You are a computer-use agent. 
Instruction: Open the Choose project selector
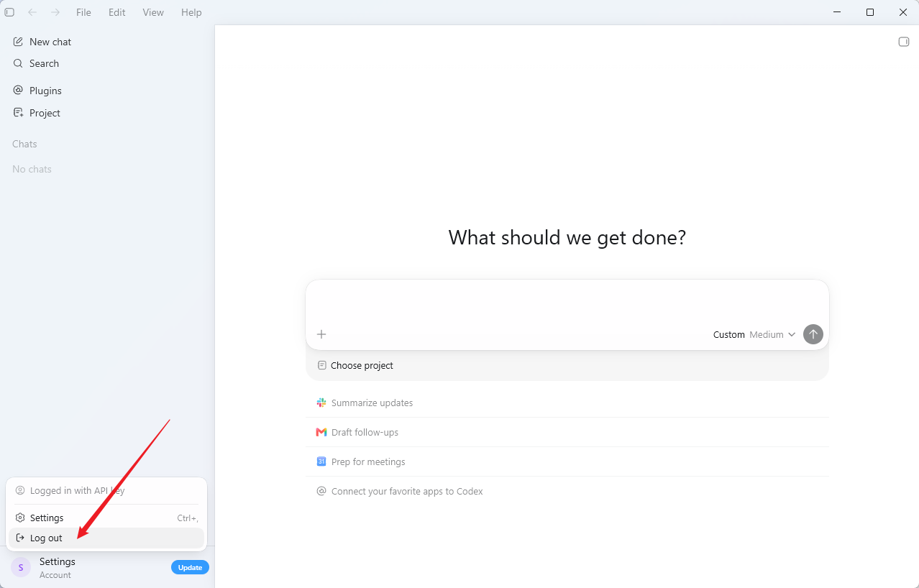355,365
